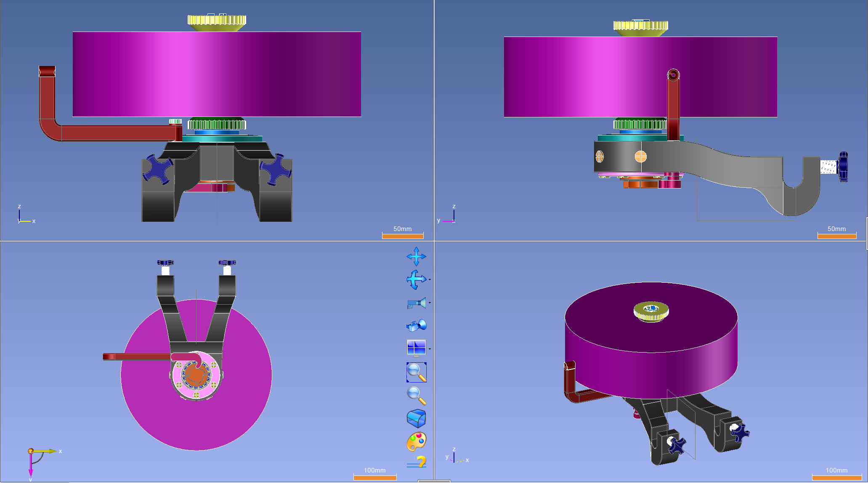Click the yellow question mark help icon
This screenshot has width=868, height=483.
click(x=417, y=462)
